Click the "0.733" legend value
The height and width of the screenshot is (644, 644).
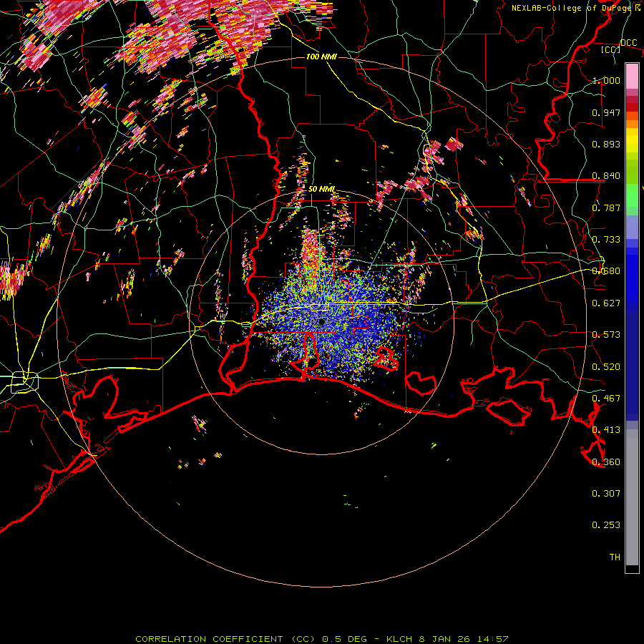pyautogui.click(x=606, y=240)
